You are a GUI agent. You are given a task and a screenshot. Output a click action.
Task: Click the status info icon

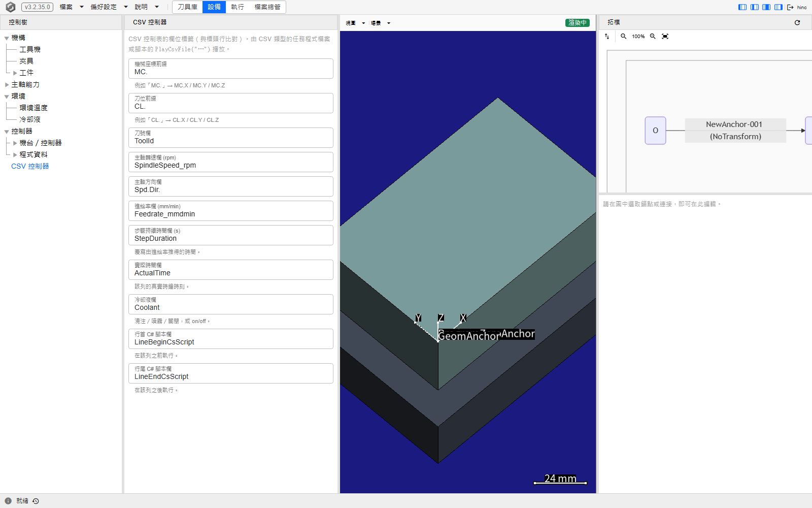pos(8,501)
